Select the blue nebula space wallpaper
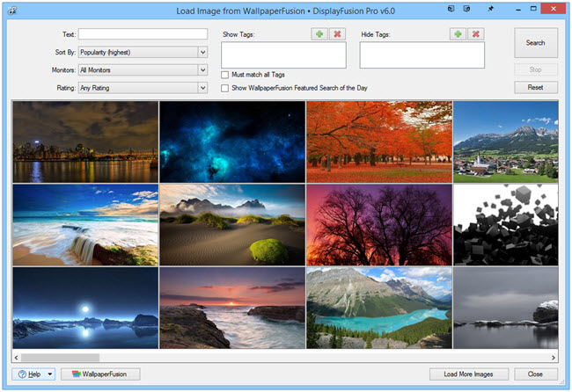 [232, 142]
